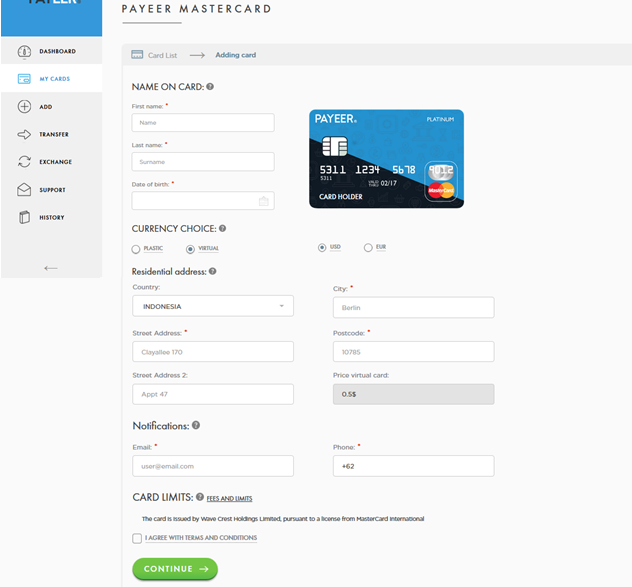The height and width of the screenshot is (587, 632).
Task: Go to Card List breadcrumb tab
Action: pos(155,55)
